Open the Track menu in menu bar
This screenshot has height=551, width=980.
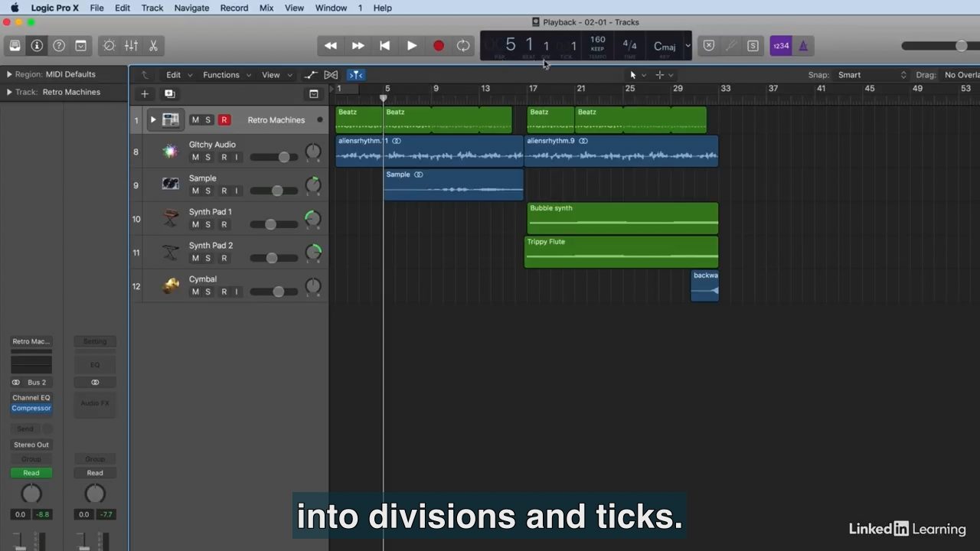[x=152, y=8]
